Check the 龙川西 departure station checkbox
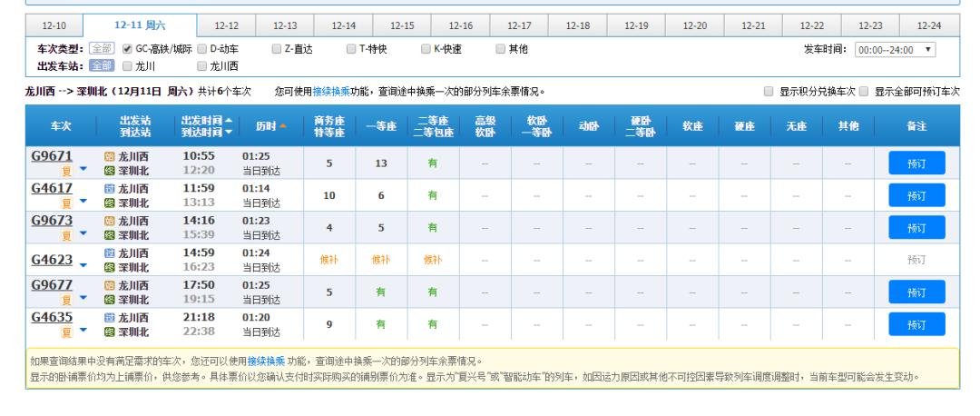This screenshot has width=980, height=416. coord(202,65)
